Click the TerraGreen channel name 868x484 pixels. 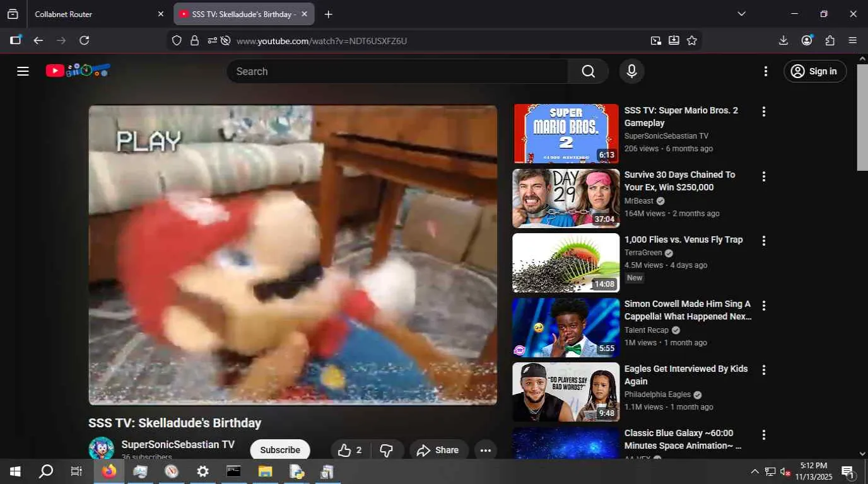pyautogui.click(x=643, y=253)
